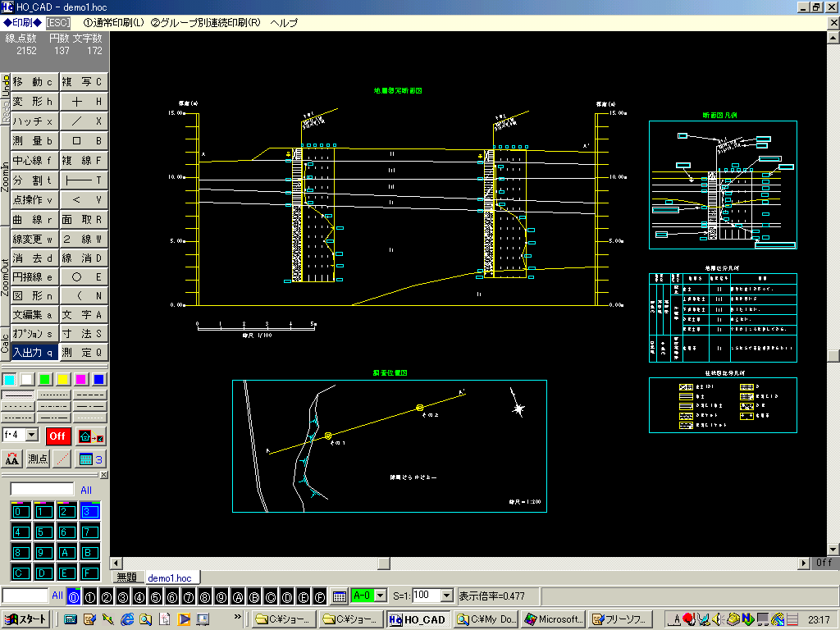Image resolution: width=840 pixels, height=630 pixels.
Task: Toggle layer 0 in layer grid
Action: [x=21, y=512]
